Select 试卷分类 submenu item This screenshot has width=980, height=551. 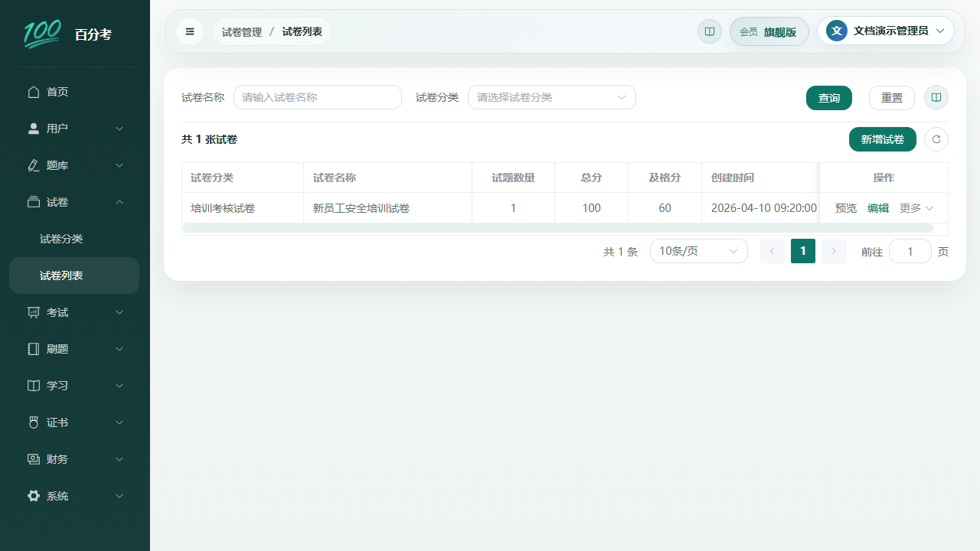pyautogui.click(x=74, y=239)
